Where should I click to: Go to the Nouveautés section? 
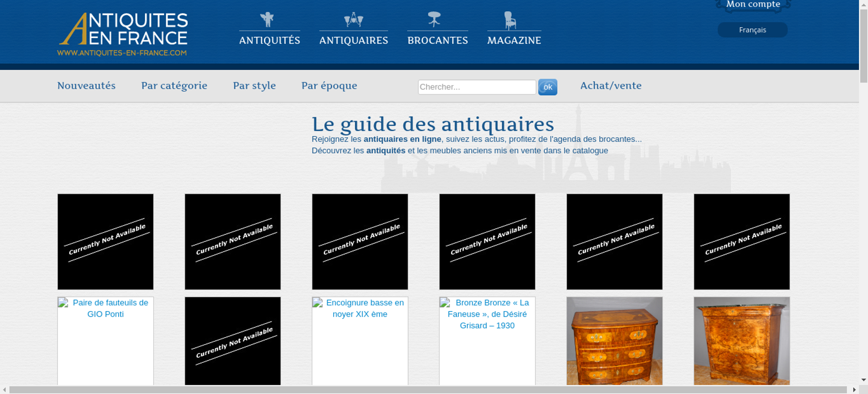point(86,86)
